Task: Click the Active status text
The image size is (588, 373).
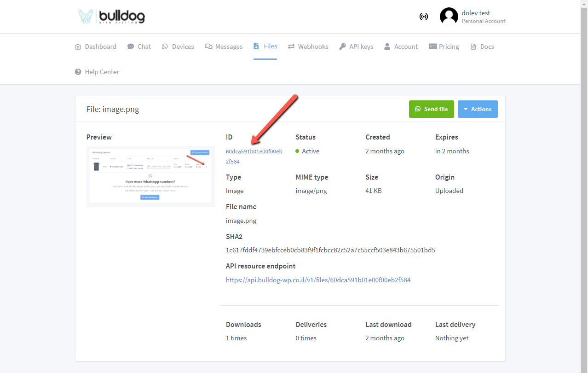Action: [311, 151]
